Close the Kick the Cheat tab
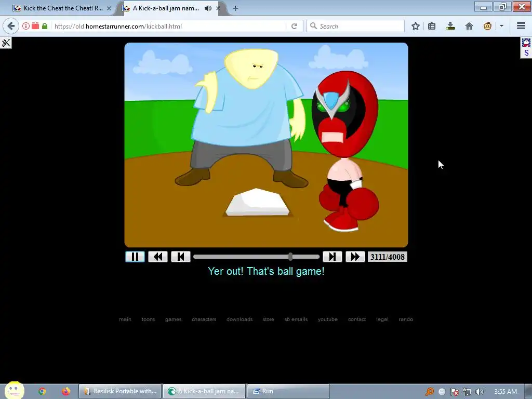The width and height of the screenshot is (532, 399). (x=109, y=8)
